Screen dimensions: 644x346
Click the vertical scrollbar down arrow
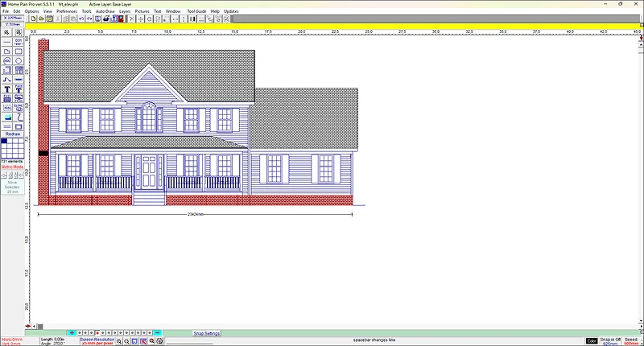pyautogui.click(x=642, y=321)
